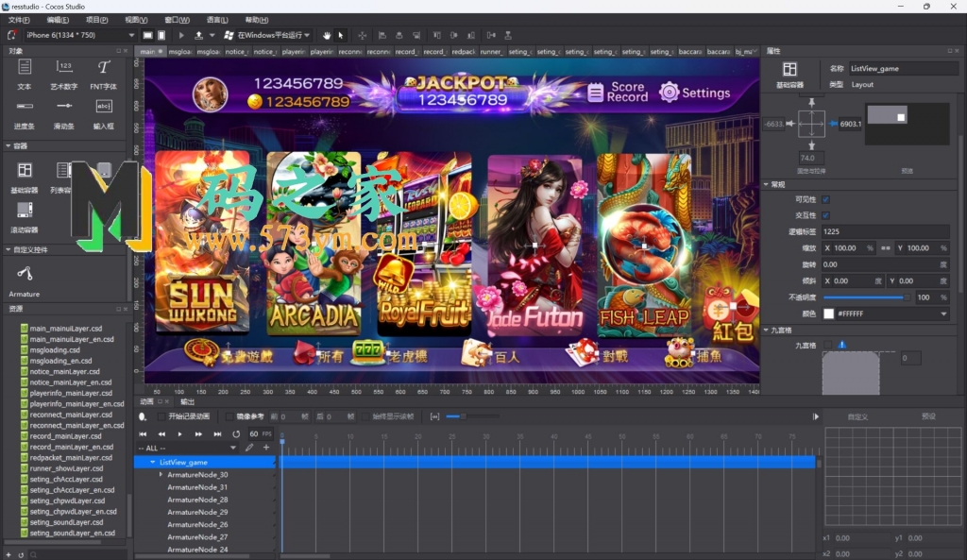This screenshot has height=560, width=967.
Task: Click the curve panel collapse arrow
Action: (x=815, y=416)
